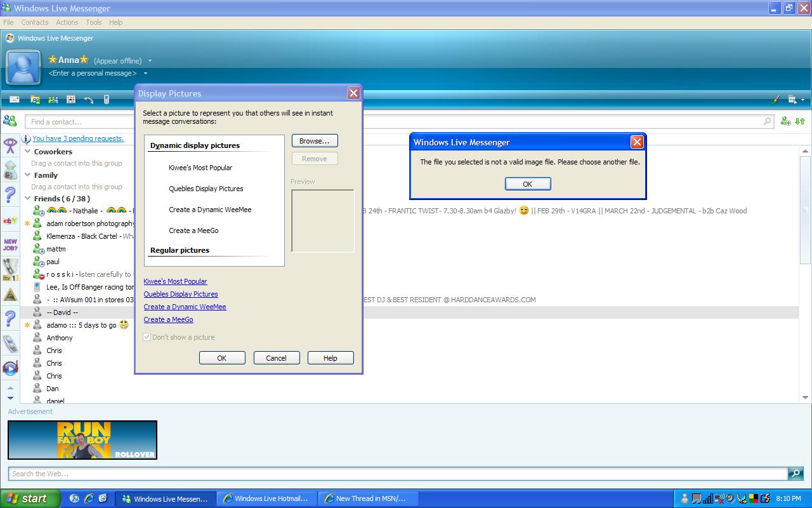
Task: Click the green sort arrows icon
Action: [800, 121]
